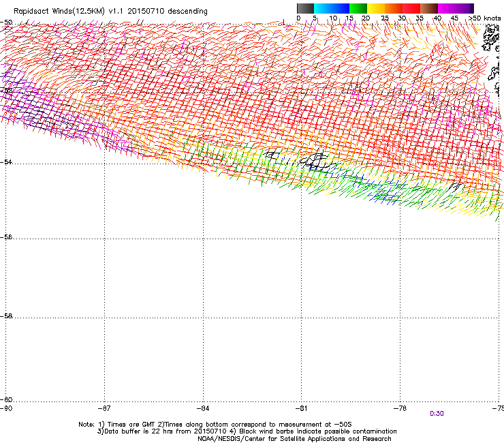Click the longitude label '-90'
The height and width of the screenshot is (443, 504).
click(6, 408)
